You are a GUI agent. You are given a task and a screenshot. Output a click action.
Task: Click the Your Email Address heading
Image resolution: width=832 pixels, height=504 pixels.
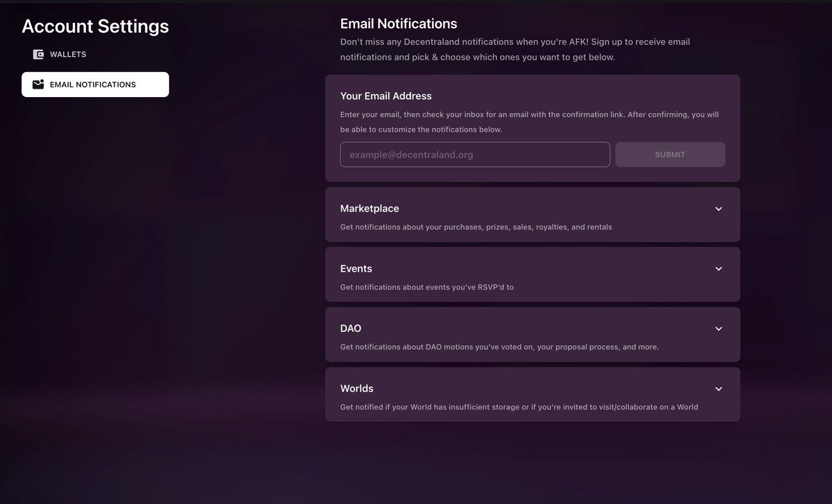386,96
